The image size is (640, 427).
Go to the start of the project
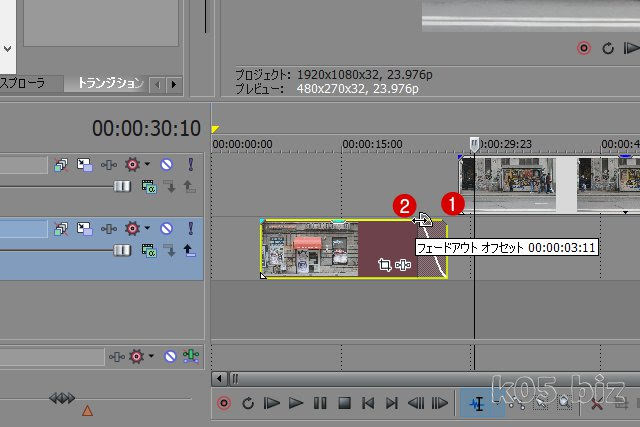click(x=368, y=403)
